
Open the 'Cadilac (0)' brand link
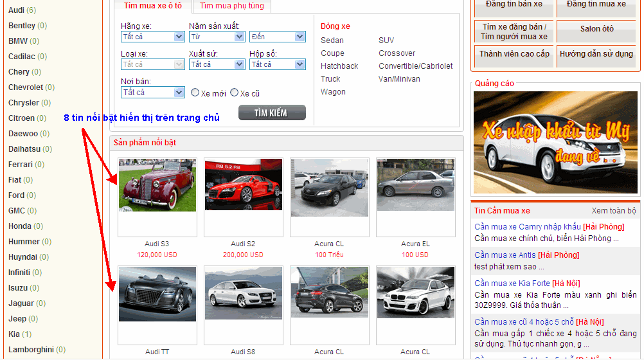(x=28, y=57)
